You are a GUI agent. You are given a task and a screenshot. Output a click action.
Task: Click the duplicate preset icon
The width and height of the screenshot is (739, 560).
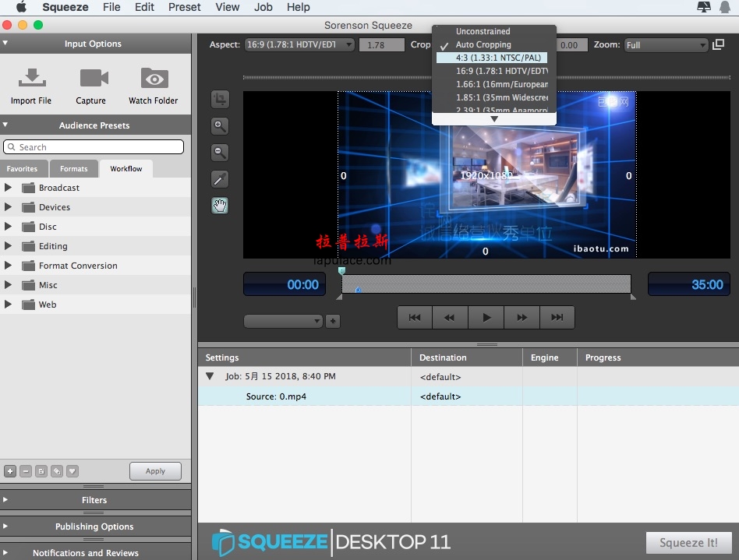click(57, 471)
